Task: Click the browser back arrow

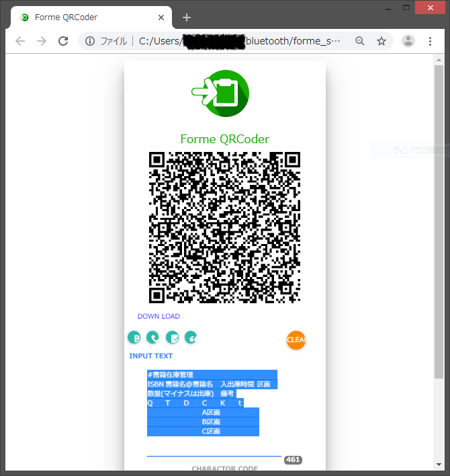Action: (20, 41)
